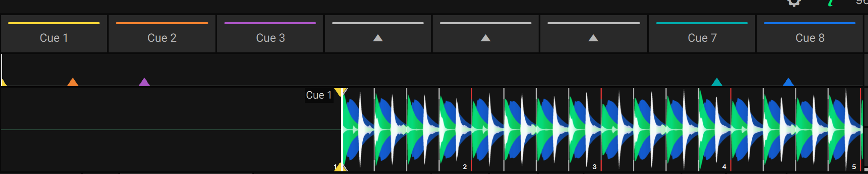Viewport: 868px width, 174px height.
Task: Select the Cue 3 purple pad
Action: pos(270,34)
